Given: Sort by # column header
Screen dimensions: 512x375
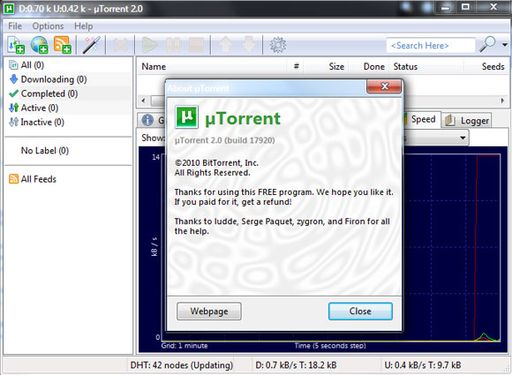Looking at the screenshot, I should (296, 66).
